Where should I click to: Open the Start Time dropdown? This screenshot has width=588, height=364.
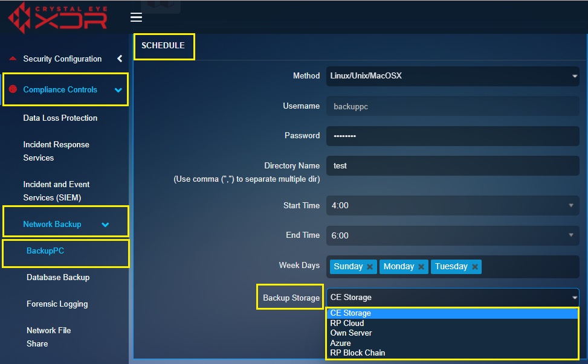coord(453,205)
